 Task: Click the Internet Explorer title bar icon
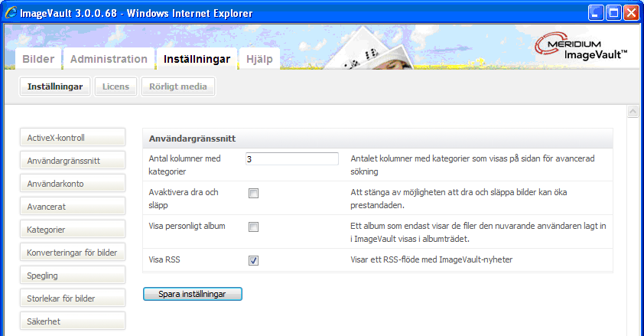(x=11, y=13)
